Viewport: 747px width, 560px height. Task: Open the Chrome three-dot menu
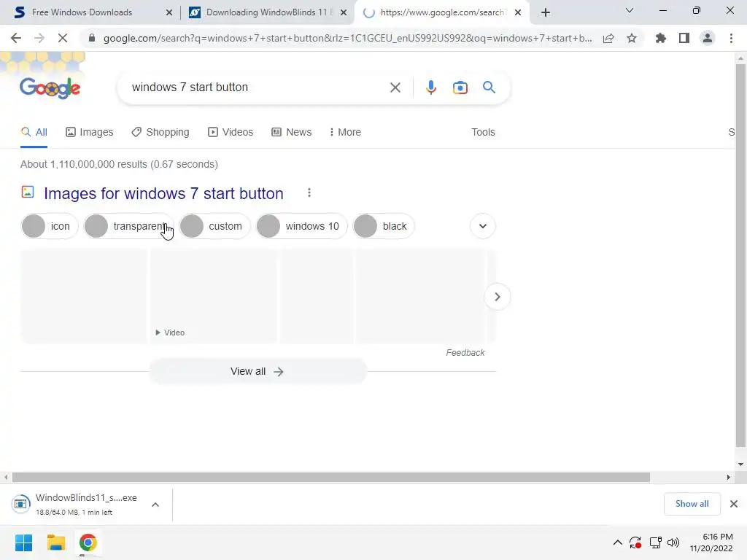[731, 38]
